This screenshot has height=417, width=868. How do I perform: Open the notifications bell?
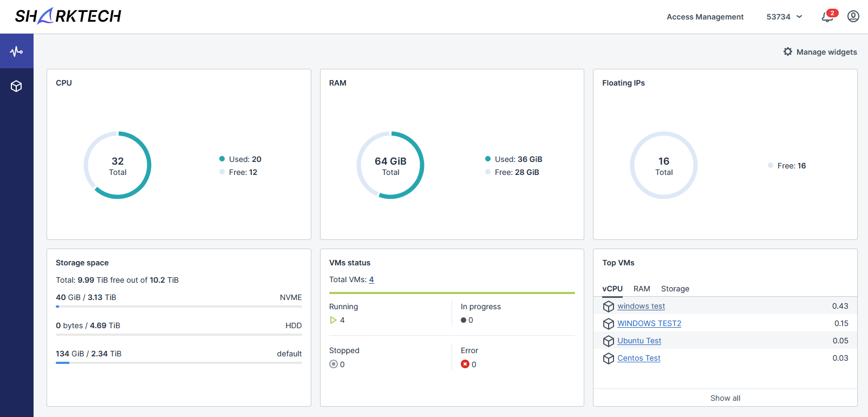[827, 17]
